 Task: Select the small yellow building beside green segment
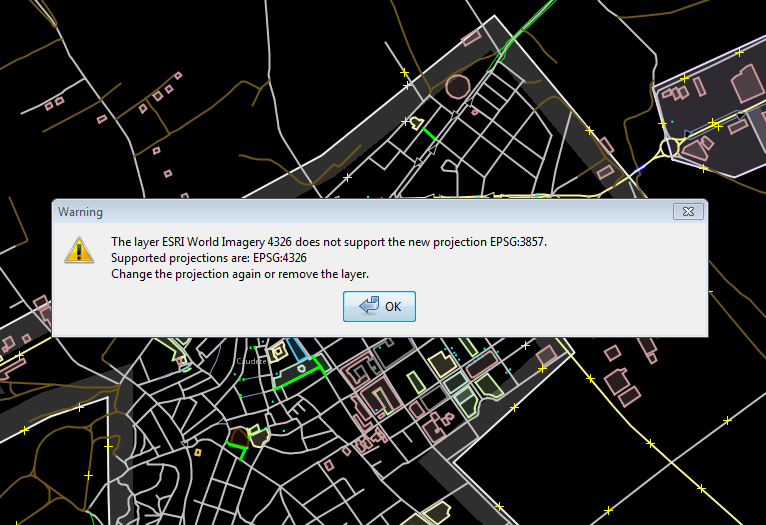pyautogui.click(x=415, y=122)
